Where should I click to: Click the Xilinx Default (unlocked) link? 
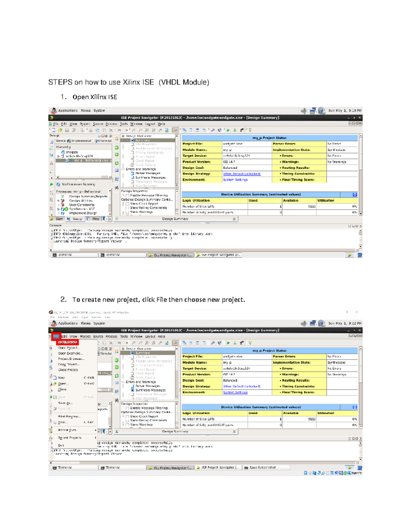tap(241, 173)
